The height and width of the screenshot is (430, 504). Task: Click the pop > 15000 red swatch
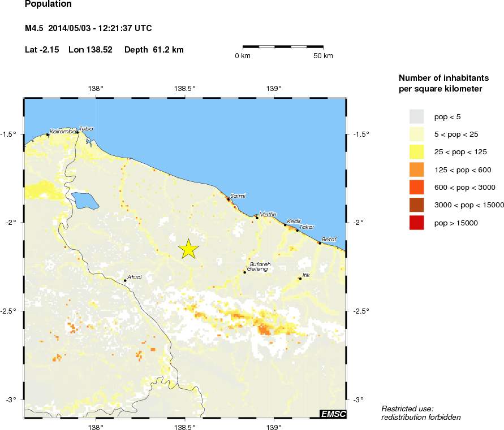pos(416,223)
